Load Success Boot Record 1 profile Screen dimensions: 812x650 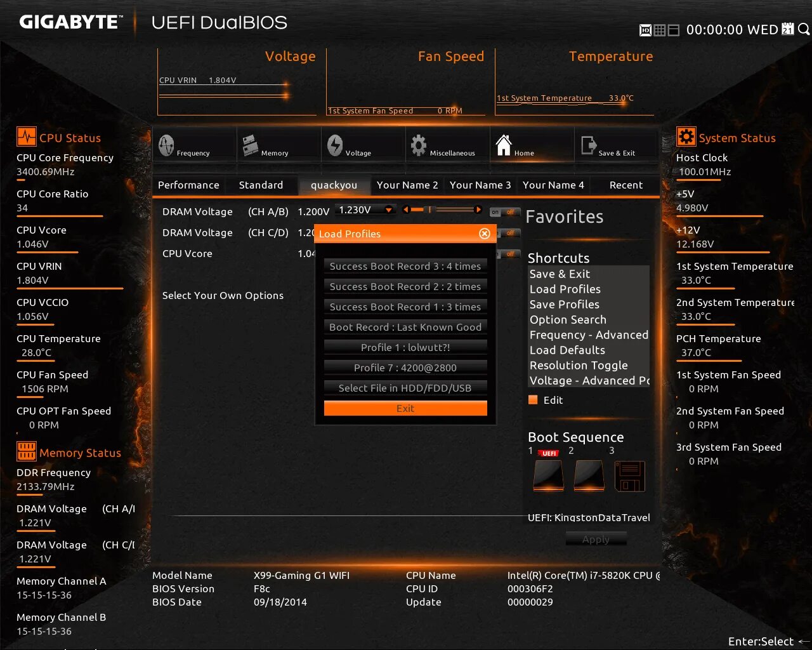[x=405, y=307]
